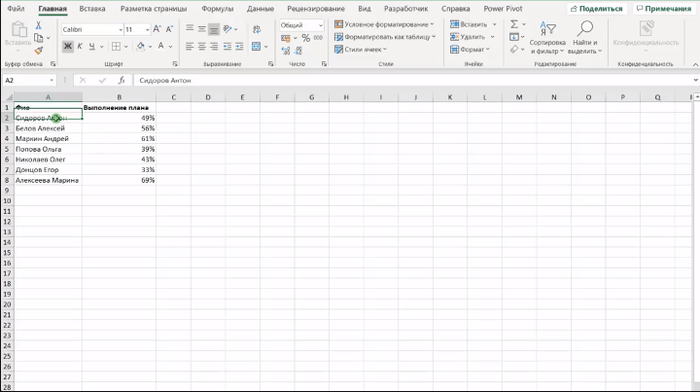The height and width of the screenshot is (392, 700).
Task: Apply Percent Style format
Action: click(306, 38)
